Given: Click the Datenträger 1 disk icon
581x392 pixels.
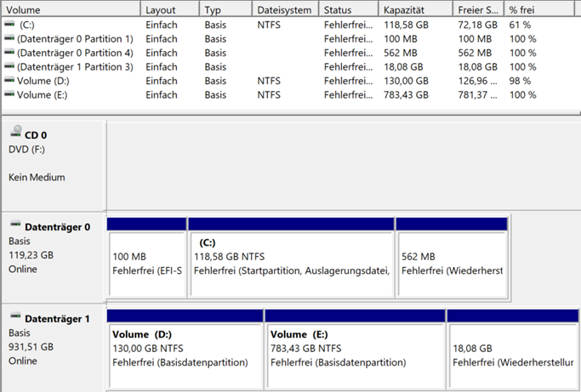Looking at the screenshot, I should coord(15,316).
